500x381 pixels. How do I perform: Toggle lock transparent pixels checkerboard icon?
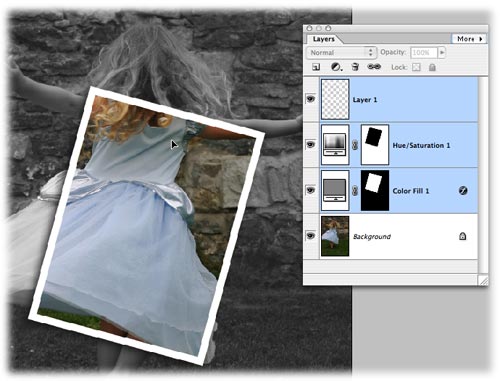pyautogui.click(x=416, y=67)
